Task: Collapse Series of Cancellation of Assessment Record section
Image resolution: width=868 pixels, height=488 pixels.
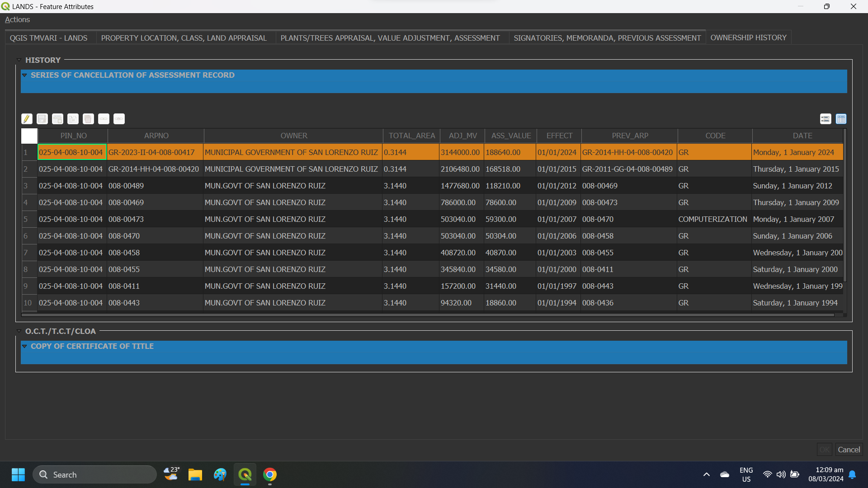Action: click(x=24, y=75)
